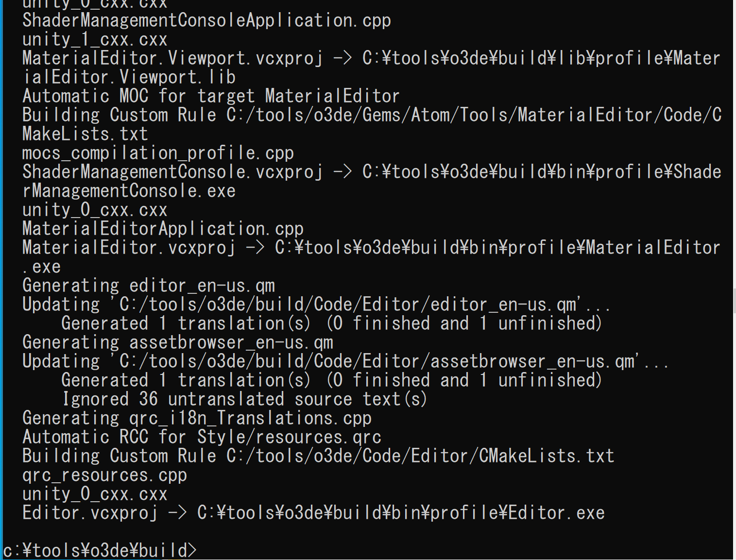Click the unity_1_cxx.cxx output line
736x560 pixels.
[95, 39]
